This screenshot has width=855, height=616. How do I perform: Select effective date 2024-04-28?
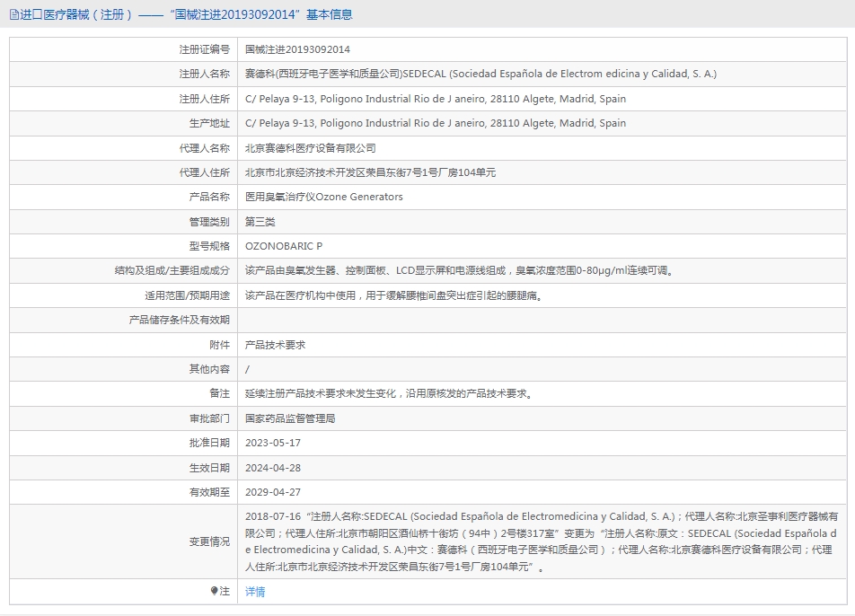273,468
